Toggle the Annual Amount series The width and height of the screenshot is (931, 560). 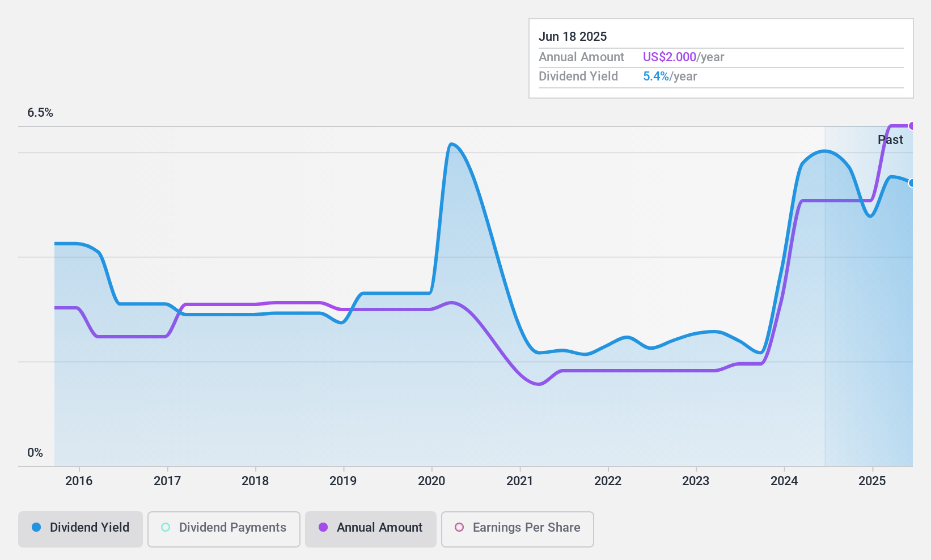coord(371,529)
